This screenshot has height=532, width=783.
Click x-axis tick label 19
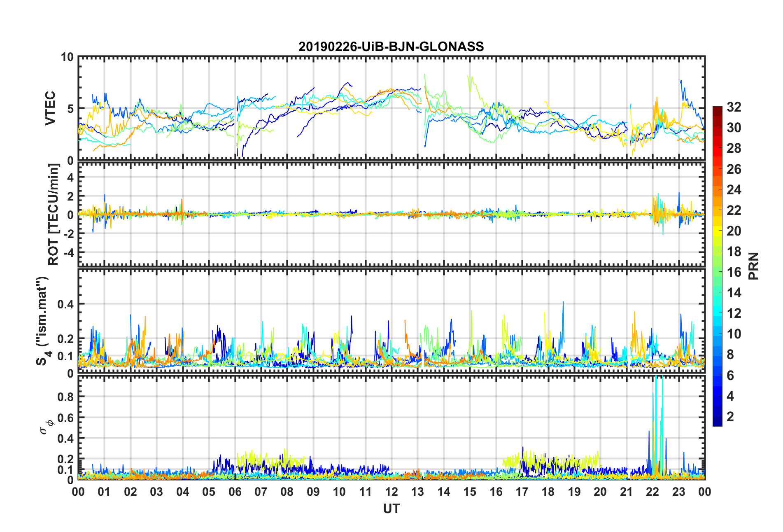[574, 492]
